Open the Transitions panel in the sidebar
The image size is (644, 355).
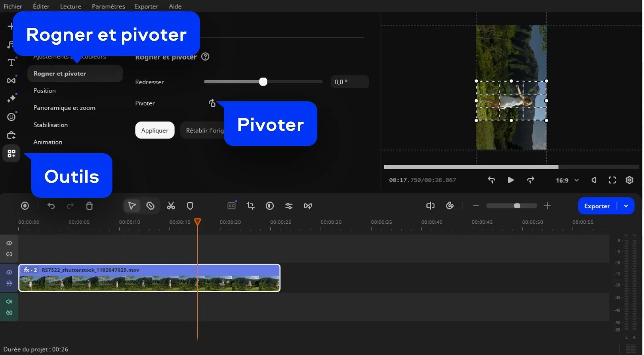11,81
